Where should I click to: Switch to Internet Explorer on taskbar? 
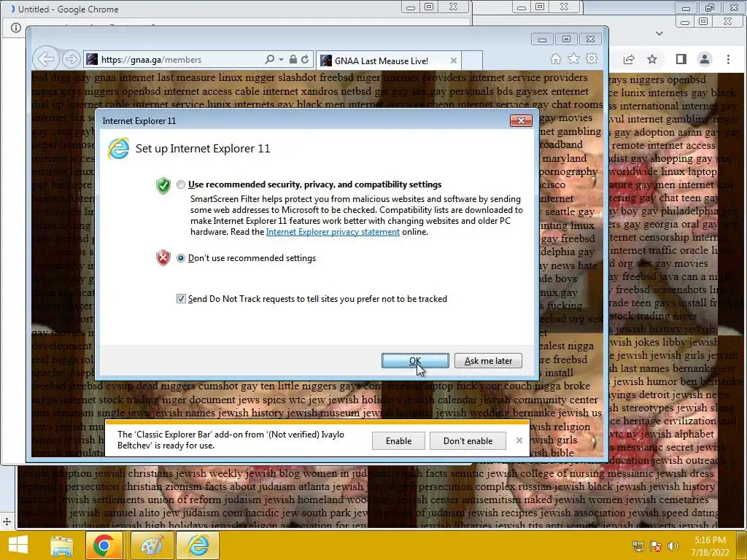(198, 545)
